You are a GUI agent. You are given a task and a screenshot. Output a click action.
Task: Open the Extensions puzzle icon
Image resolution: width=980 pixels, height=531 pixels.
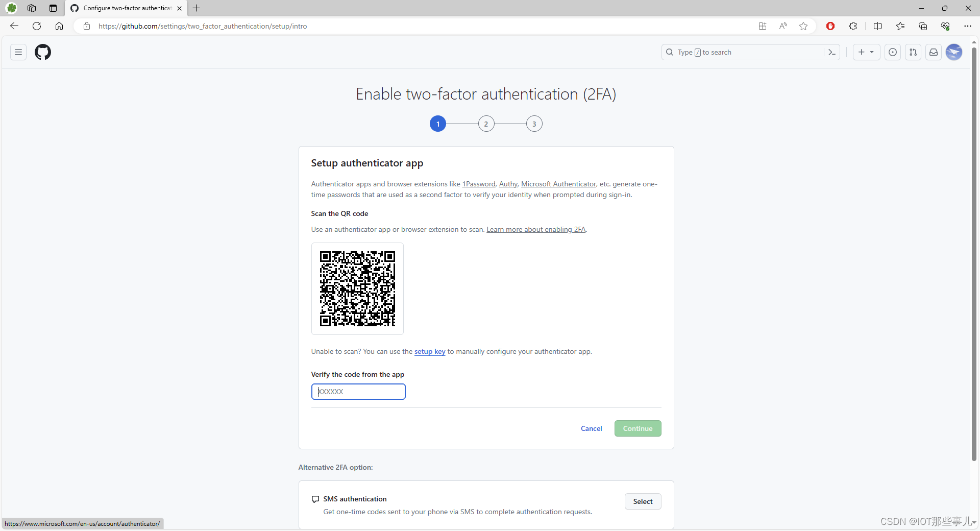pyautogui.click(x=853, y=26)
